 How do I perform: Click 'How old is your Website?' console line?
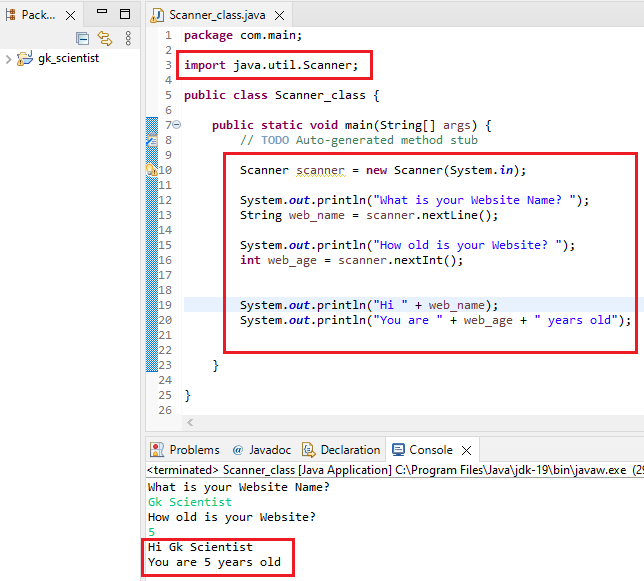pos(232,517)
